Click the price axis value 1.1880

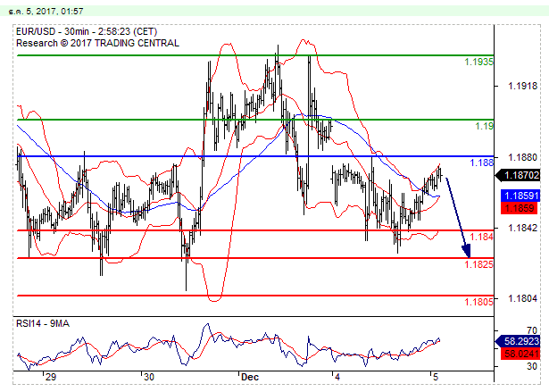pyautogui.click(x=523, y=157)
